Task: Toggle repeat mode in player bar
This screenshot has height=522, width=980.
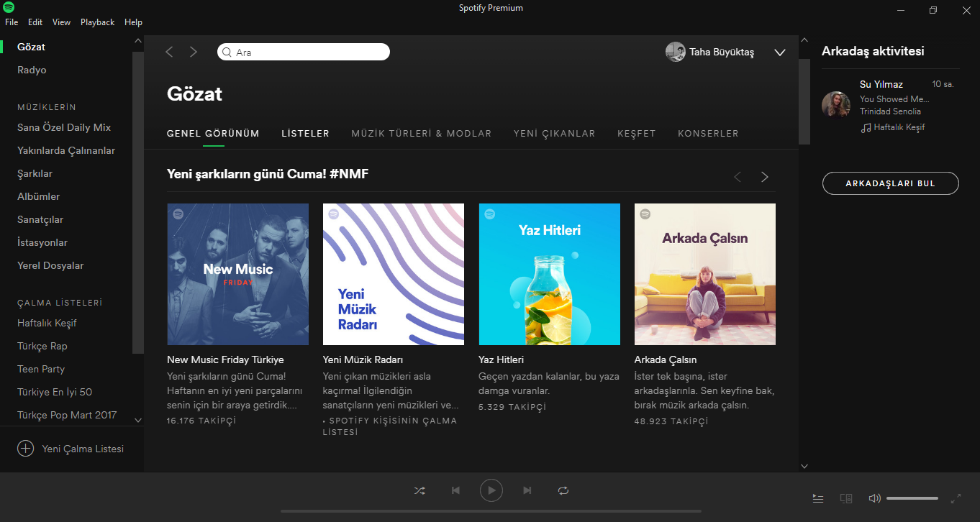Action: coord(563,490)
